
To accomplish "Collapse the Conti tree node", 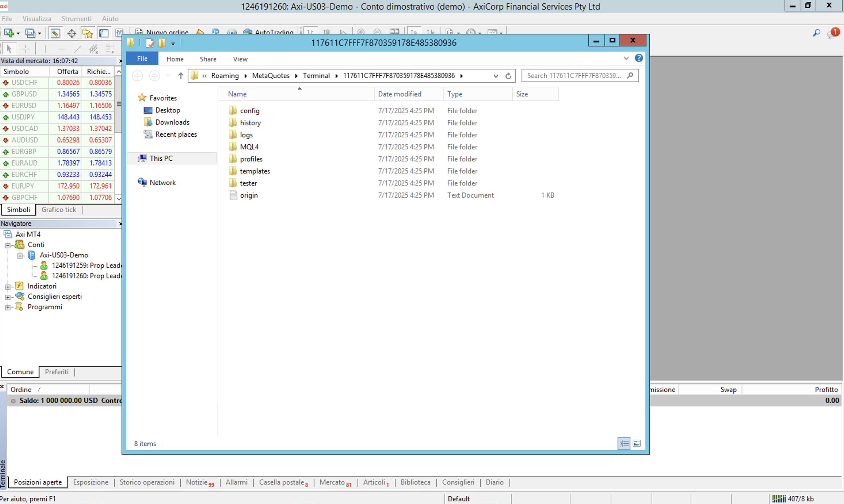I will pyautogui.click(x=7, y=245).
